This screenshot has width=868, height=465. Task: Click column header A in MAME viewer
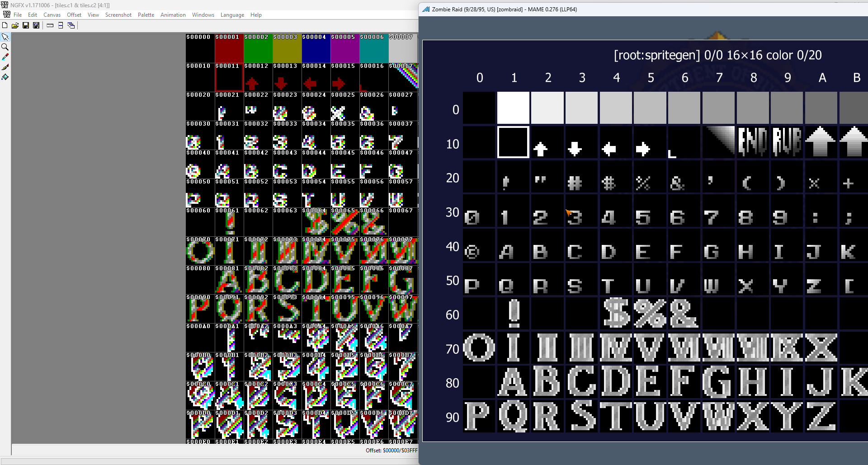(x=822, y=78)
